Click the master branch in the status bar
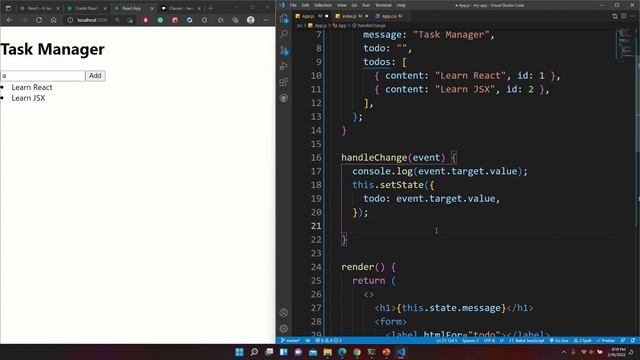Viewport: 640px width, 360px height. click(x=291, y=340)
